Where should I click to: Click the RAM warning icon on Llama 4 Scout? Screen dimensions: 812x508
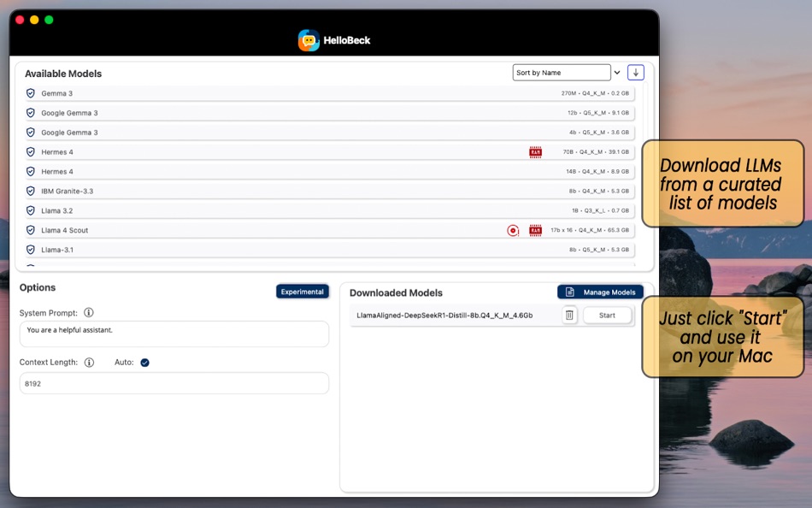(535, 230)
